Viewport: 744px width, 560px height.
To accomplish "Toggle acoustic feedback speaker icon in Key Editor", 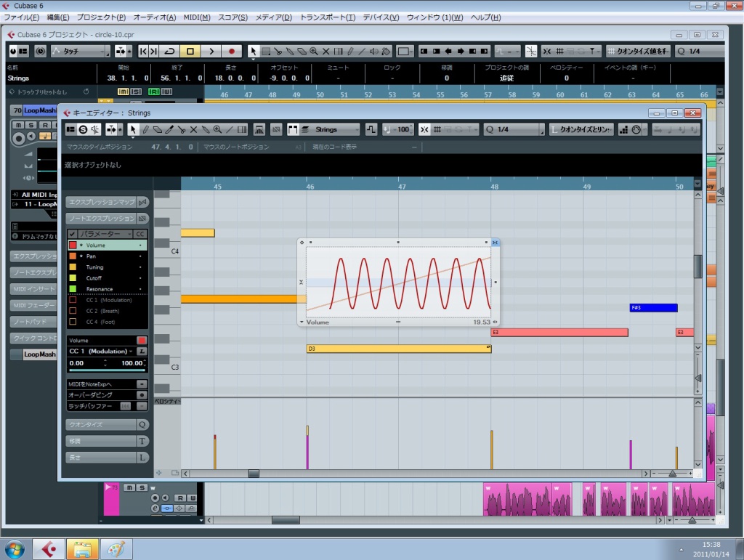I will click(95, 129).
